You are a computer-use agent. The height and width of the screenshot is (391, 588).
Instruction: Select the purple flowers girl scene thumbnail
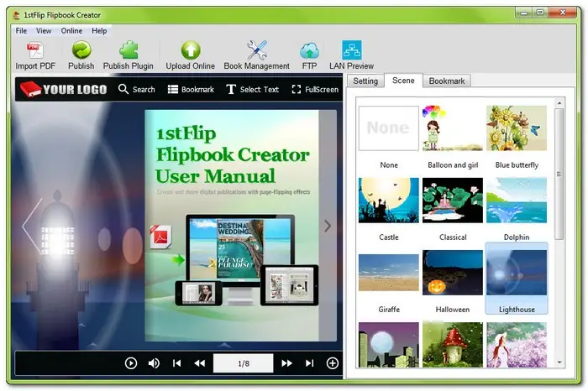[517, 345]
